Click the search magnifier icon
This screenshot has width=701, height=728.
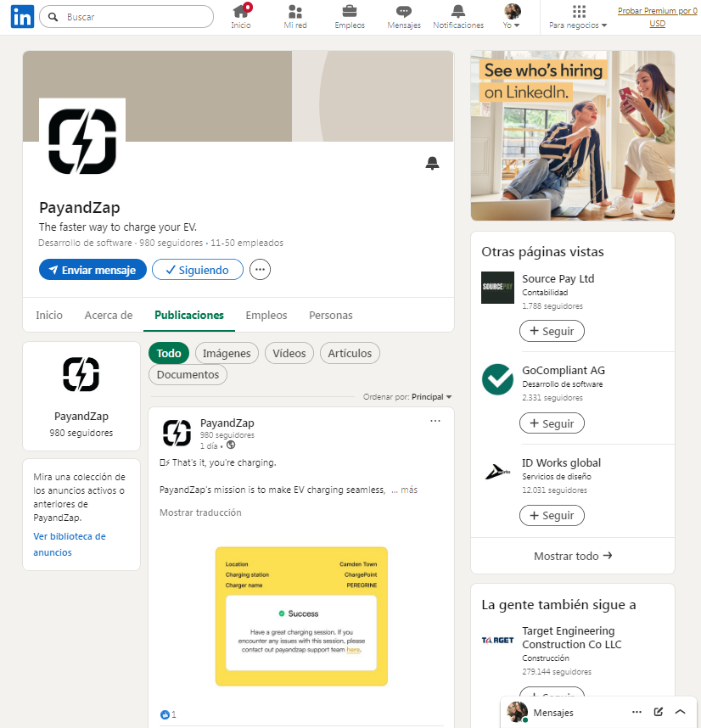coord(53,17)
